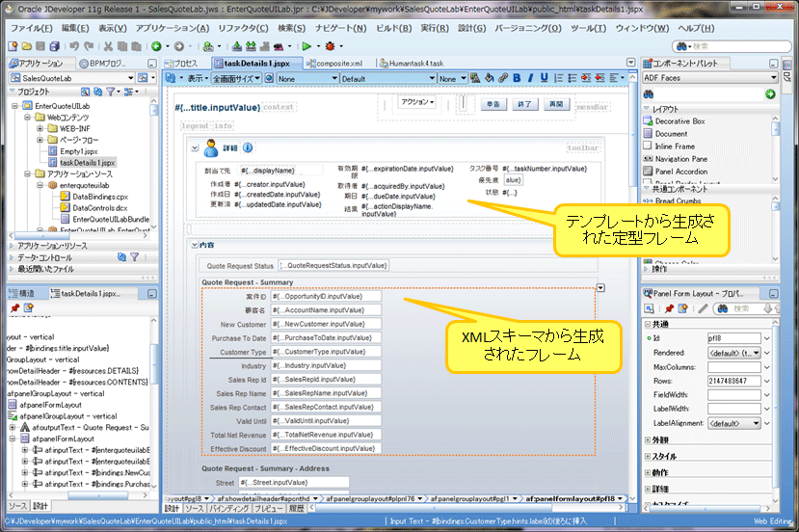Viewport: 799px width, 532px height.
Task: Go back with the green arrow
Action: 156,46
